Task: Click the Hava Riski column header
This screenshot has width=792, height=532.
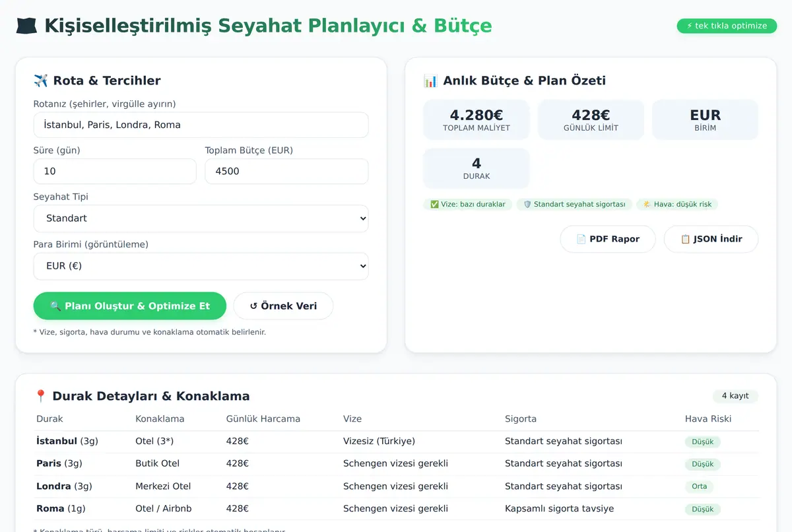Action: coord(708,419)
